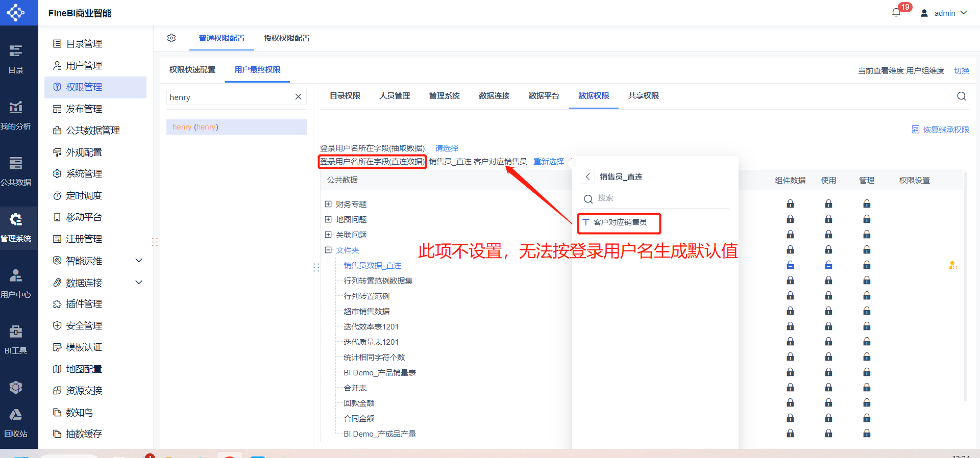Collapse the 文件夹 tree node

(x=328, y=250)
